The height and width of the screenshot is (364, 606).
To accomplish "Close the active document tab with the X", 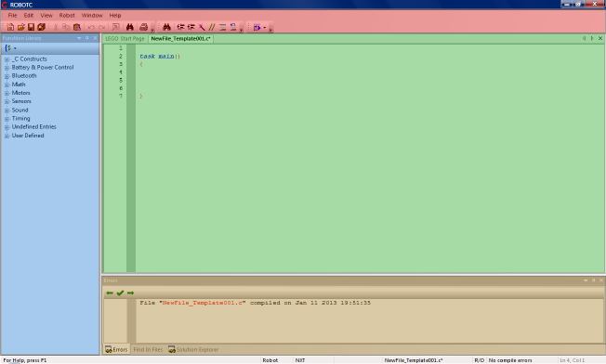I will (600, 38).
